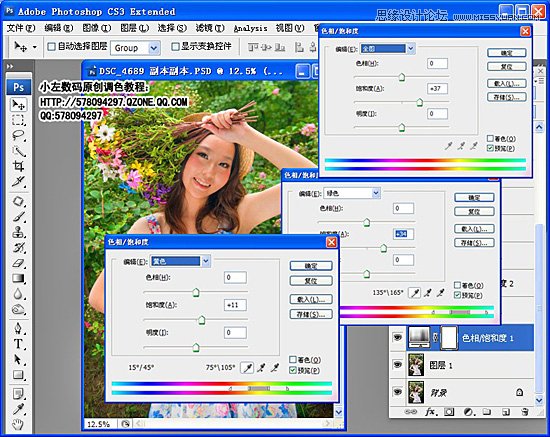Select the Magic Wand tool
550x437 pixels.
(18, 151)
